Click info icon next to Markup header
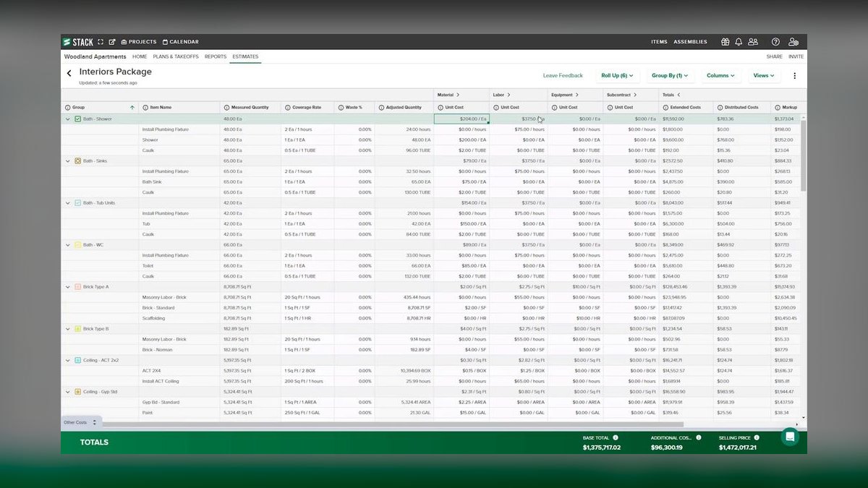868x488 pixels. (776, 107)
